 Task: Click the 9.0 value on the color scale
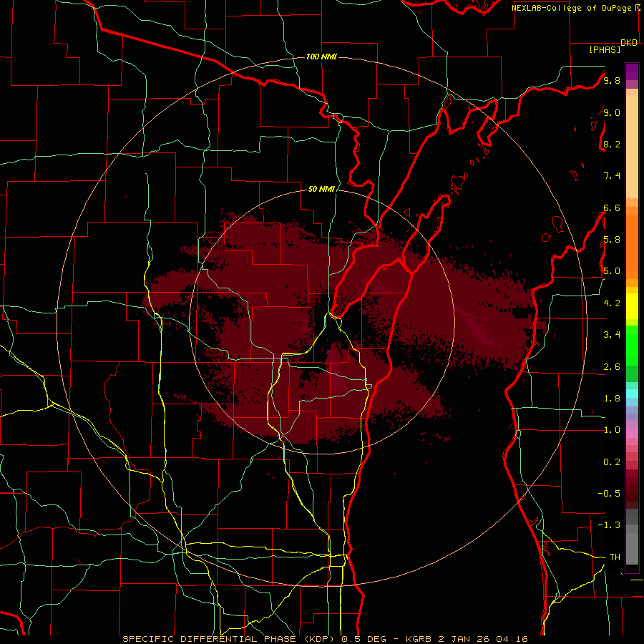pos(612,112)
